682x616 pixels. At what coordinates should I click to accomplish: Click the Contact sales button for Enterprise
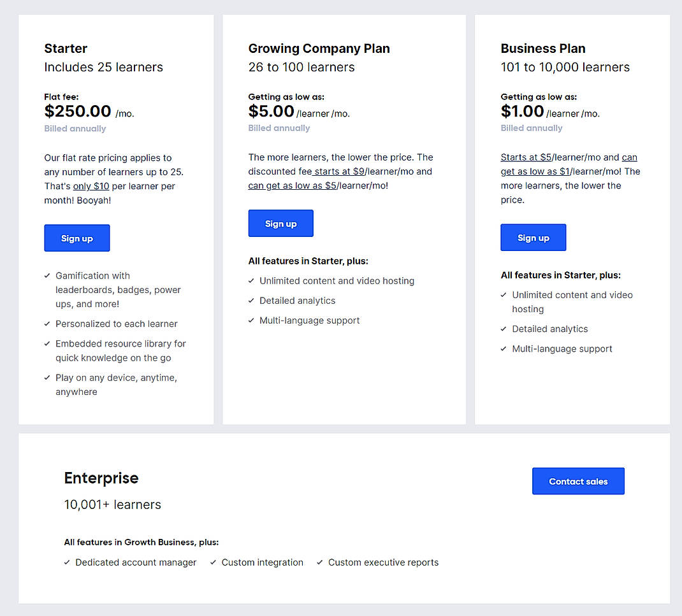(577, 481)
